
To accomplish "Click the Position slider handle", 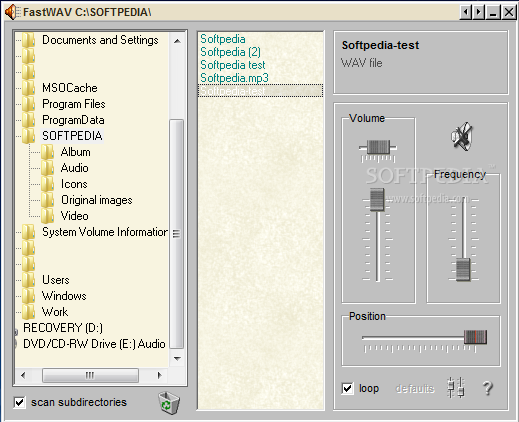I will point(476,337).
